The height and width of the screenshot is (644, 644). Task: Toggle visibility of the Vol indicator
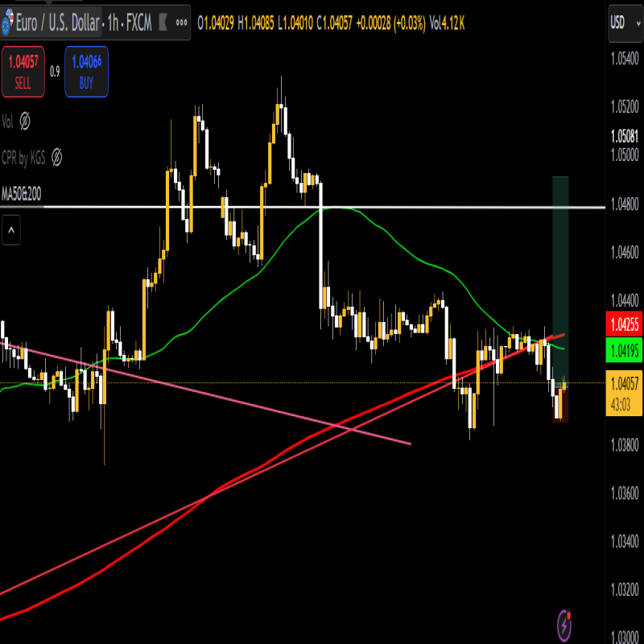coord(25,122)
